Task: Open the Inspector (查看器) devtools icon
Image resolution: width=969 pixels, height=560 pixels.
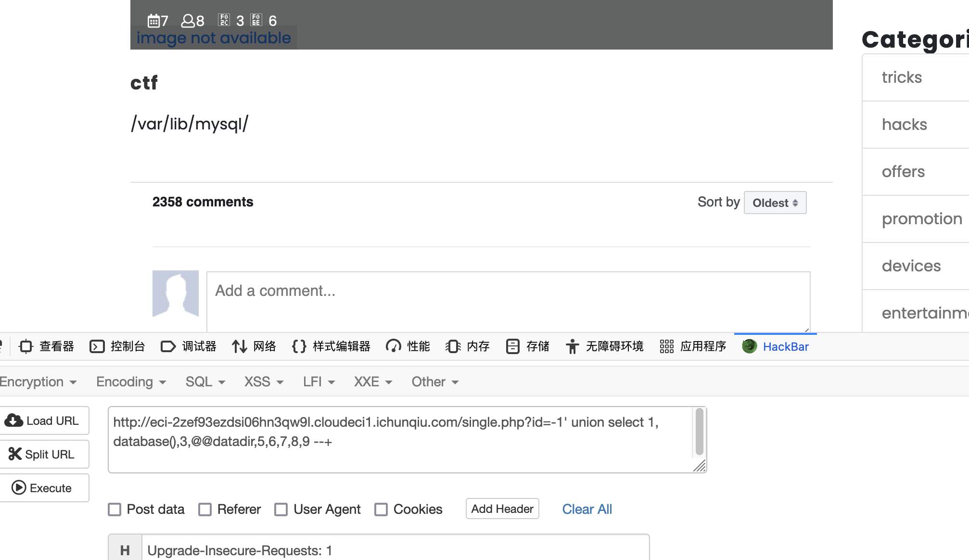Action: [x=25, y=346]
